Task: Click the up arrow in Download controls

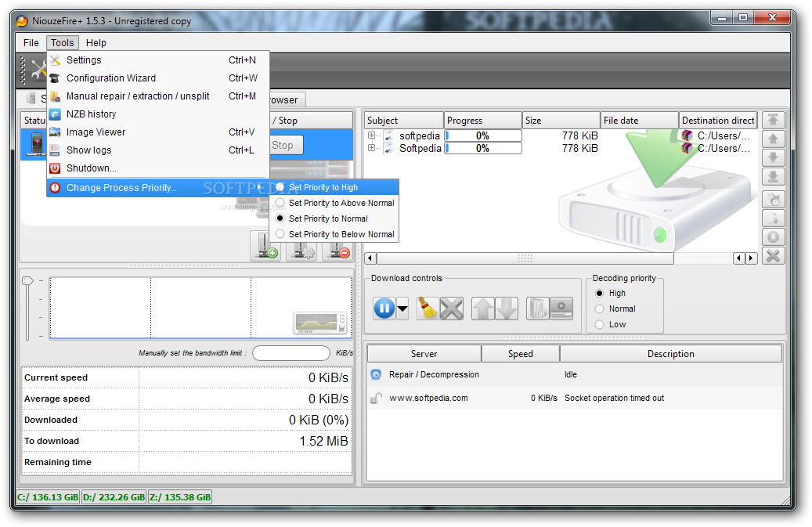Action: [482, 309]
